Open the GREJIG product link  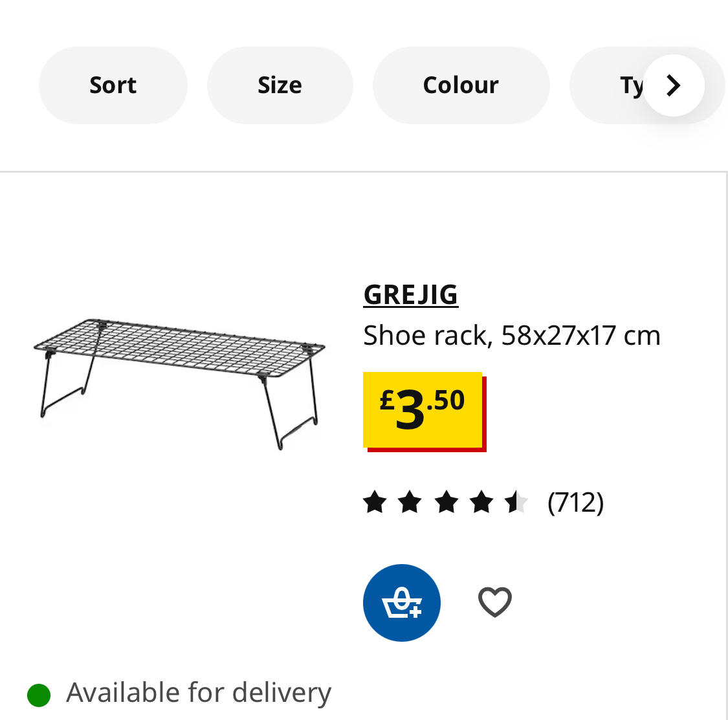pyautogui.click(x=411, y=294)
